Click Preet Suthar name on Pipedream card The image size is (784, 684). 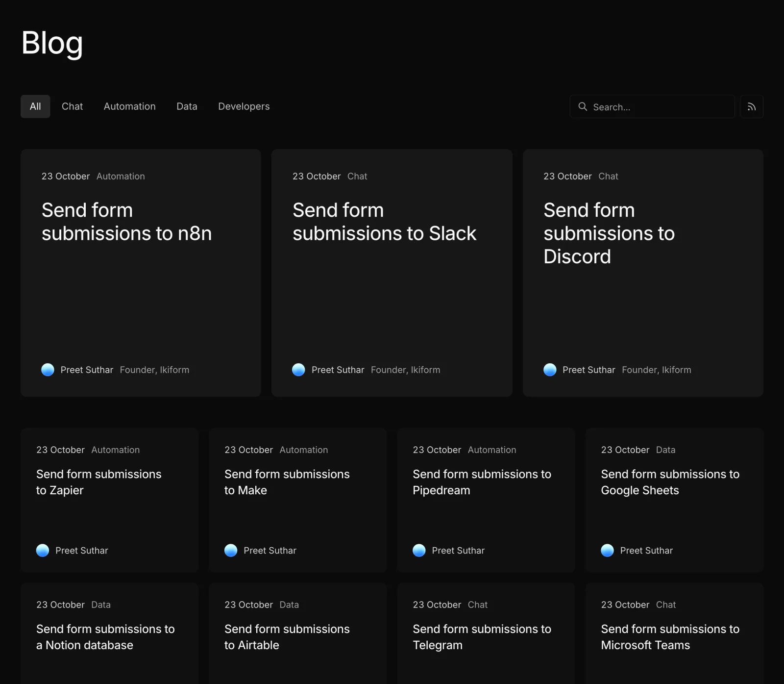tap(458, 551)
